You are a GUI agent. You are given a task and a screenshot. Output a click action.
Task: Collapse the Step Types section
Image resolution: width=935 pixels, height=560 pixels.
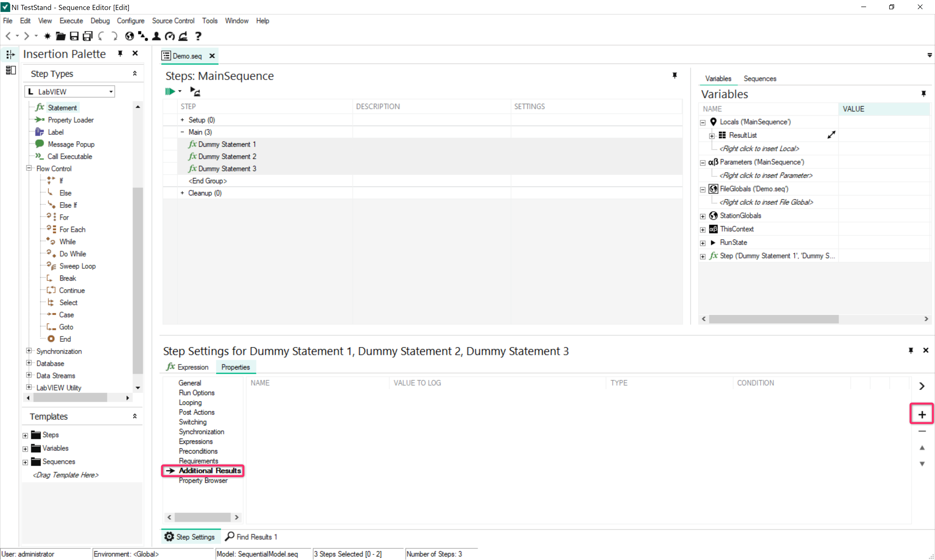pyautogui.click(x=135, y=74)
